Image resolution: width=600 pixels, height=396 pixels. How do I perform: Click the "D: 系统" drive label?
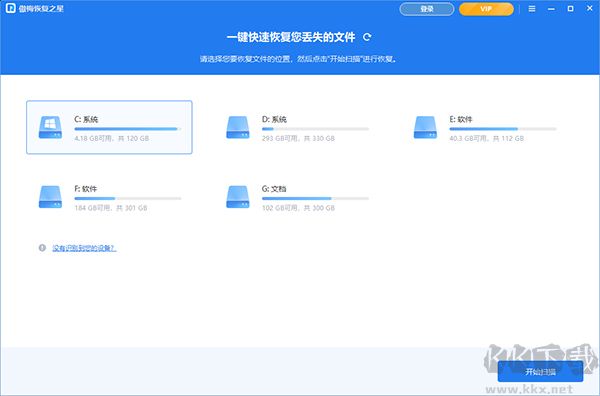[274, 119]
